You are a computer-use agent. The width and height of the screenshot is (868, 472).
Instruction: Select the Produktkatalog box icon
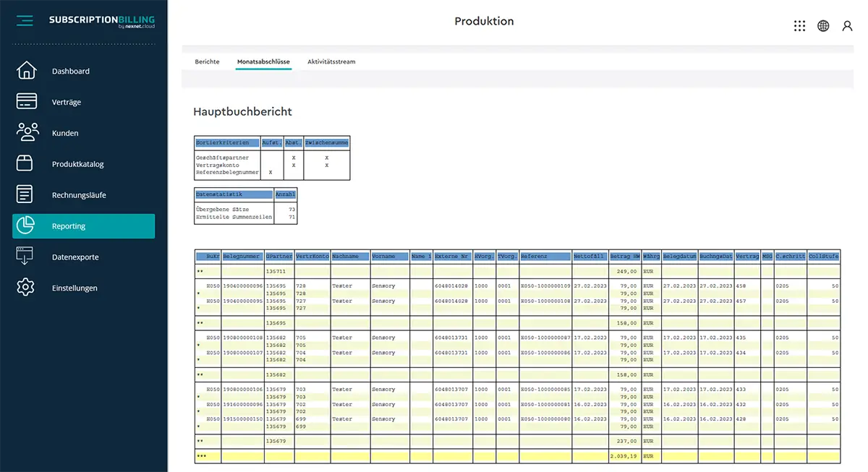(25, 164)
